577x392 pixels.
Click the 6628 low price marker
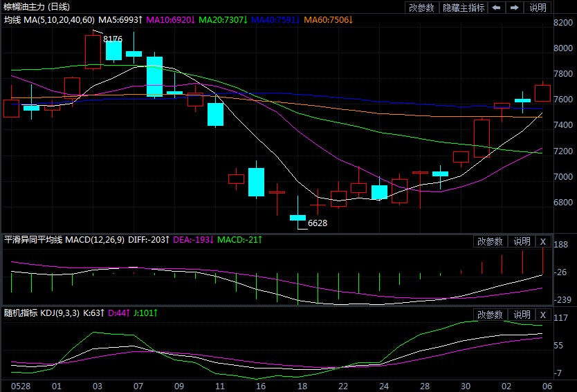click(x=318, y=223)
